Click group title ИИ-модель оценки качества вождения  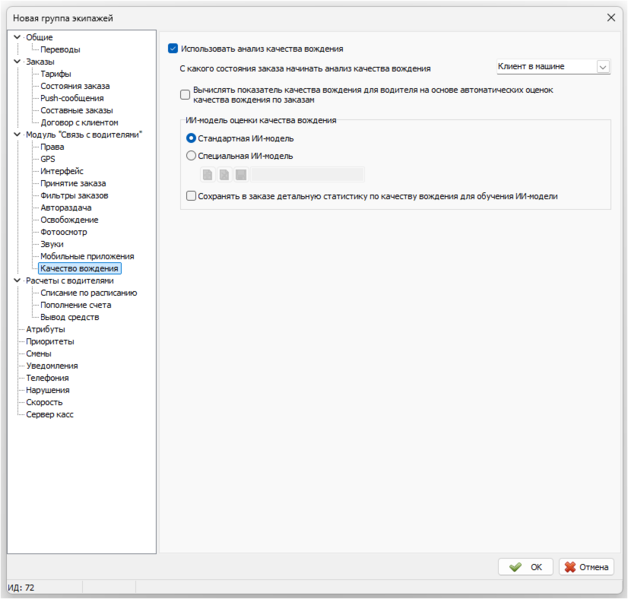pyautogui.click(x=261, y=120)
